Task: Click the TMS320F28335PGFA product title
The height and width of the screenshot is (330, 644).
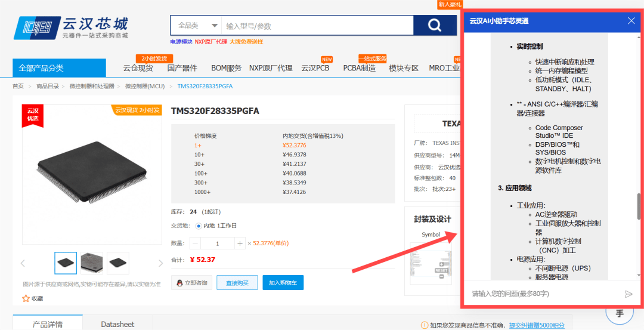Action: (215, 112)
